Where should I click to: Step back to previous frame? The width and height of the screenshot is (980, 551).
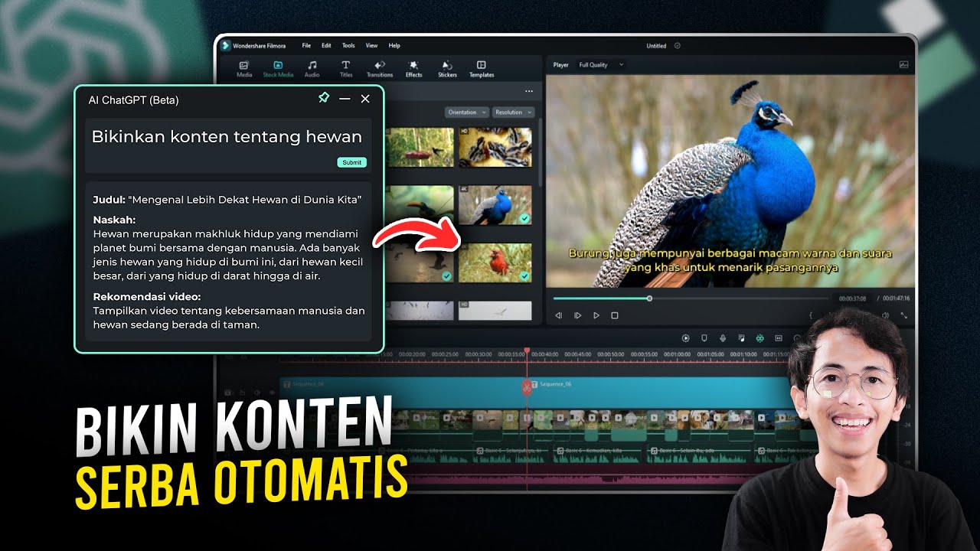pyautogui.click(x=559, y=315)
